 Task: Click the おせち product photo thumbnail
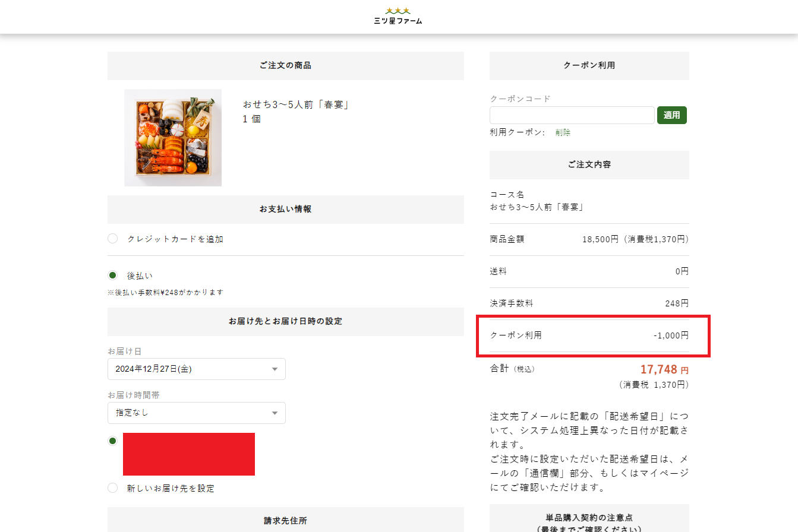173,138
